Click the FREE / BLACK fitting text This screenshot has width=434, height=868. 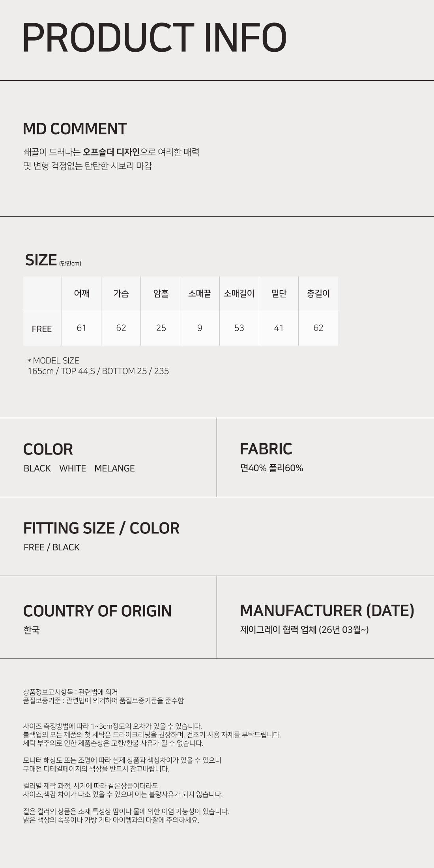tap(52, 547)
